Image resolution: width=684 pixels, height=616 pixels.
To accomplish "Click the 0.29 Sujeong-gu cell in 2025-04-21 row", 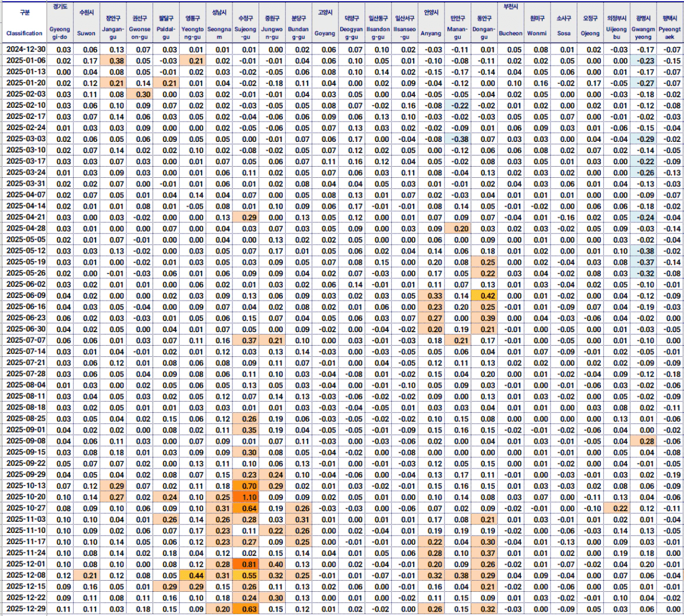I will pos(246,217).
